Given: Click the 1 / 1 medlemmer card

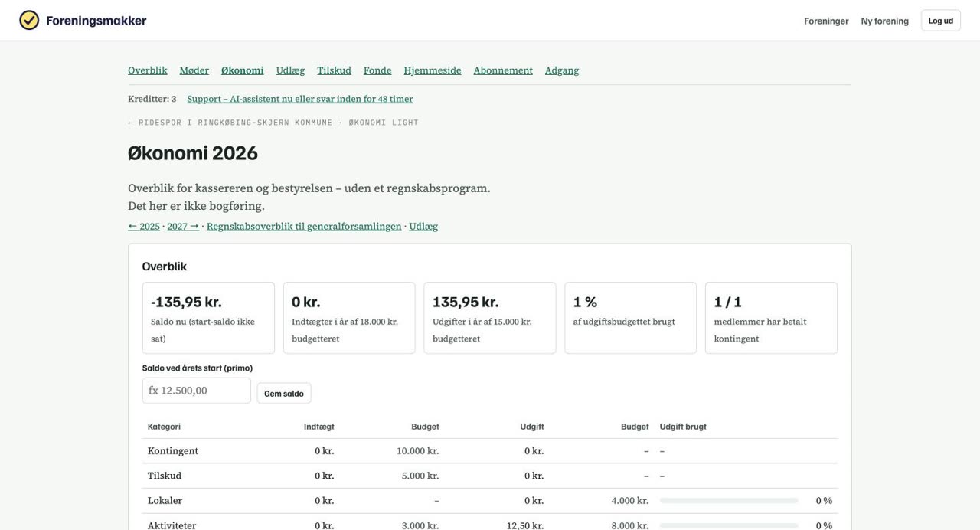Looking at the screenshot, I should [x=771, y=318].
